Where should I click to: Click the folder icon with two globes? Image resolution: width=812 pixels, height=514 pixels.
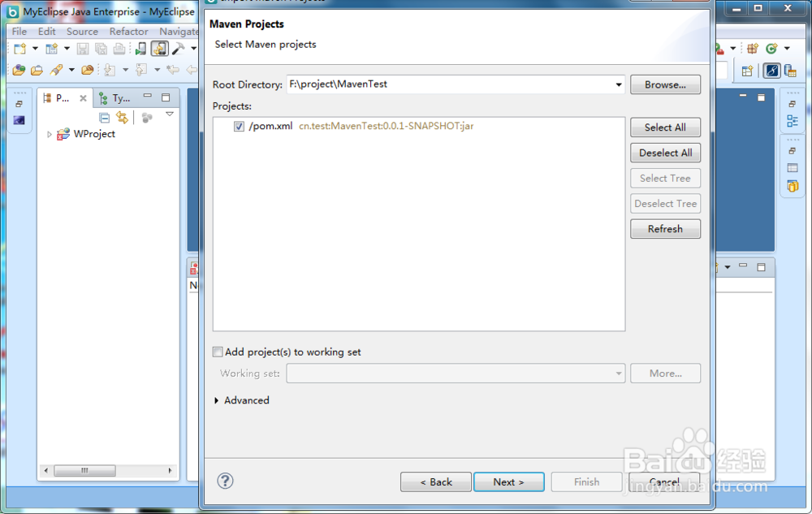19,69
